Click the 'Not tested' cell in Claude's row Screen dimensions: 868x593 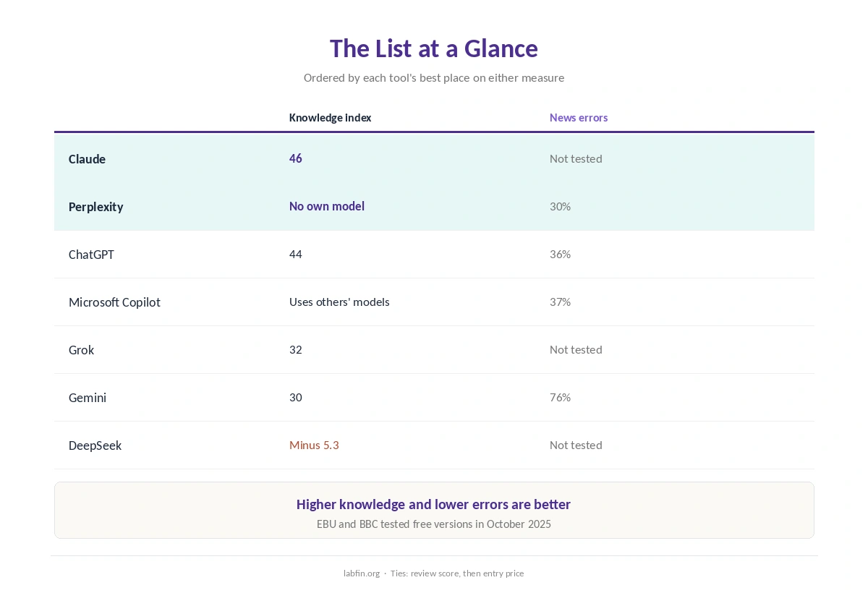576,158
